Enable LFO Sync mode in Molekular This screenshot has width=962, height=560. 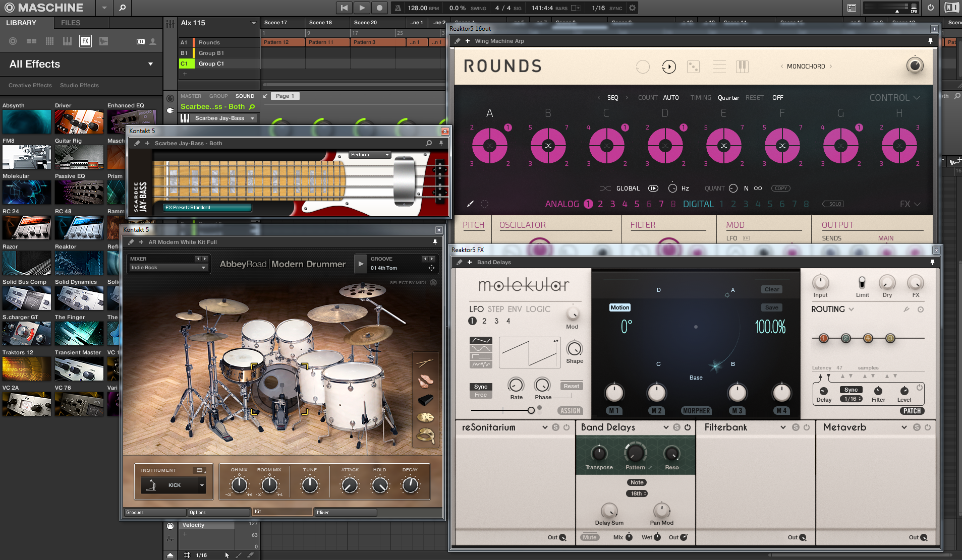pyautogui.click(x=480, y=387)
